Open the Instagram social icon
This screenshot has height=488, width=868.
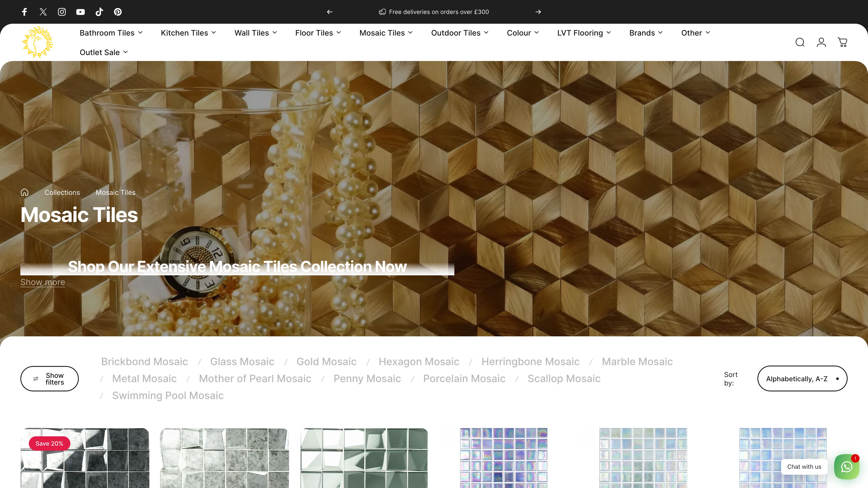coord(62,12)
